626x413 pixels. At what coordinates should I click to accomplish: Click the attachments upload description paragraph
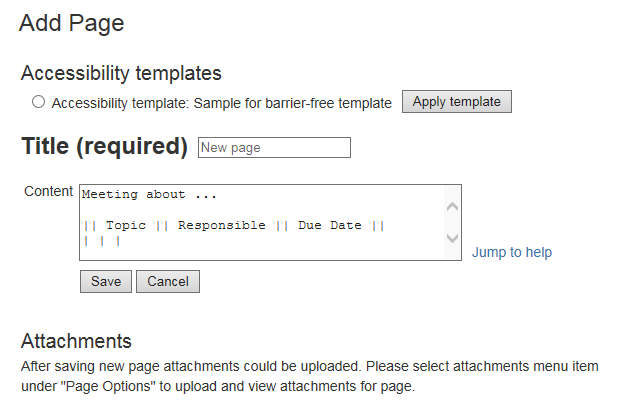click(x=310, y=376)
